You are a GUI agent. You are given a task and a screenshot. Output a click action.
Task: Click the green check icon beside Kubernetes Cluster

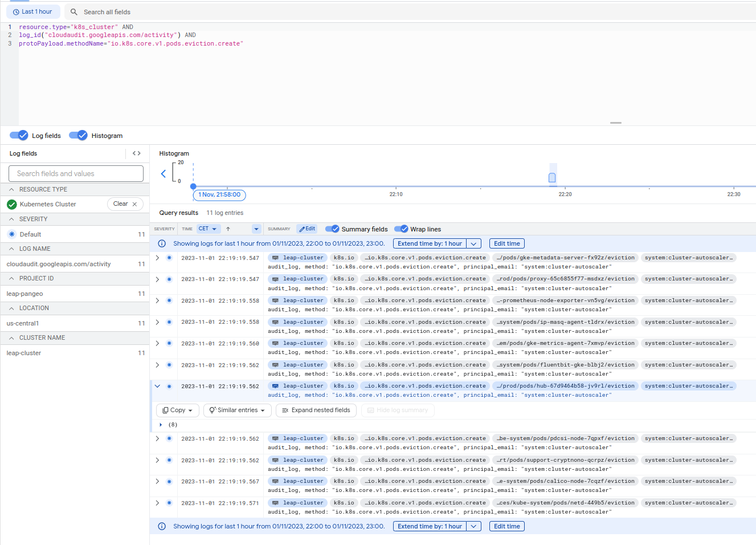click(13, 204)
